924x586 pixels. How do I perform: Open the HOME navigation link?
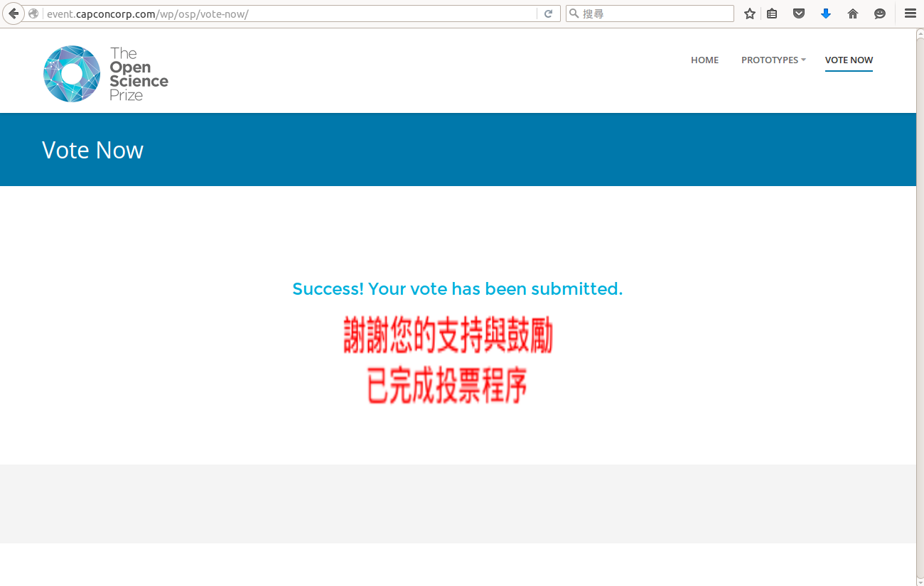coord(704,60)
